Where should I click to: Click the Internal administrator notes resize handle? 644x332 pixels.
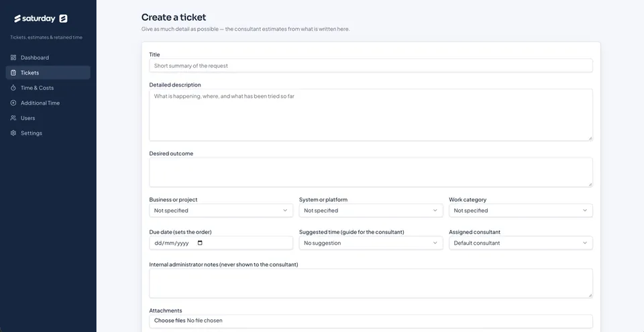(x=590, y=295)
